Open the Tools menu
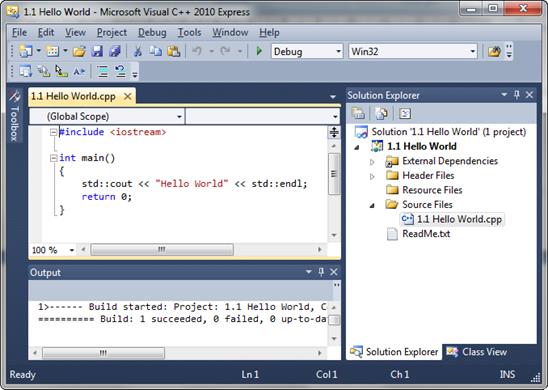The image size is (548, 390). point(189,32)
